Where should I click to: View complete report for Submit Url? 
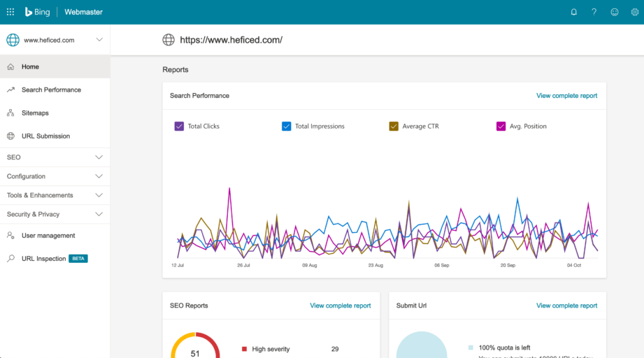point(566,306)
